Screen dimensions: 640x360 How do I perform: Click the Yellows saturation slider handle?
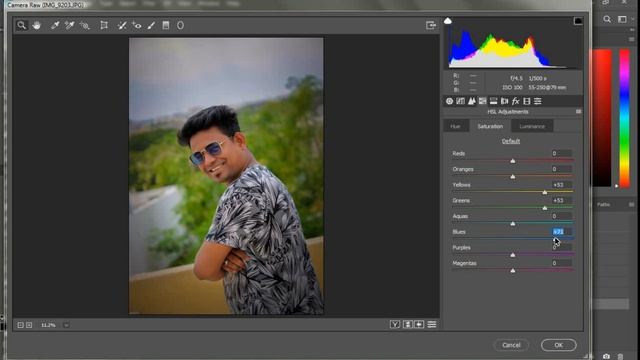point(544,192)
